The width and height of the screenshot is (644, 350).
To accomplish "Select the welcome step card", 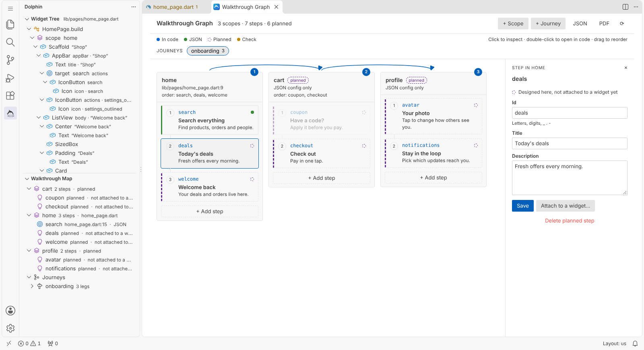I will [x=210, y=187].
